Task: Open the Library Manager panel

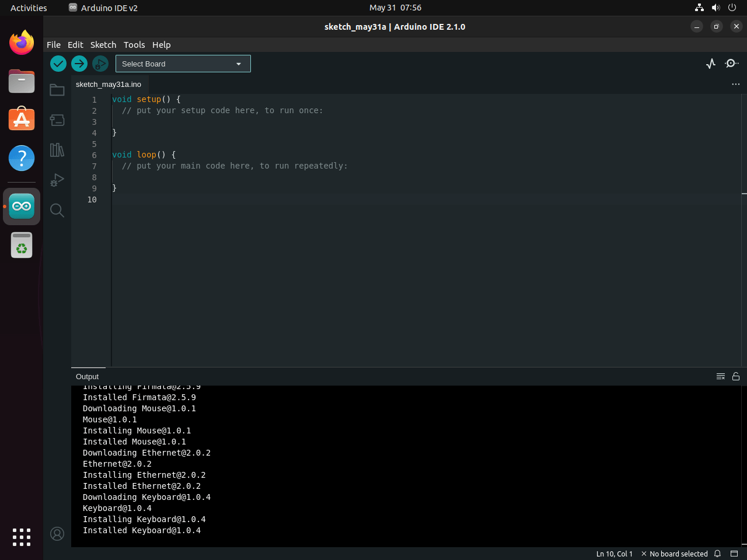Action: point(57,150)
